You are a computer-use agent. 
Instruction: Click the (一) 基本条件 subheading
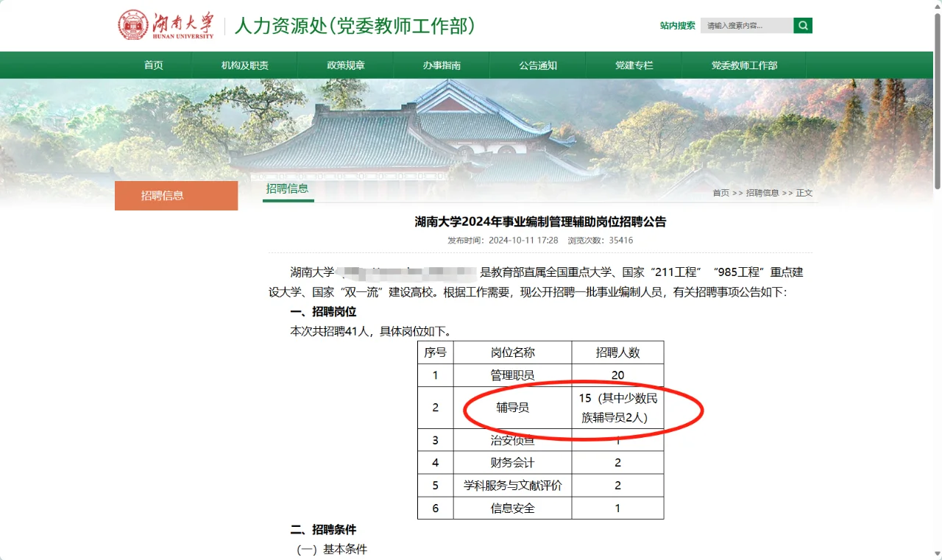[332, 549]
